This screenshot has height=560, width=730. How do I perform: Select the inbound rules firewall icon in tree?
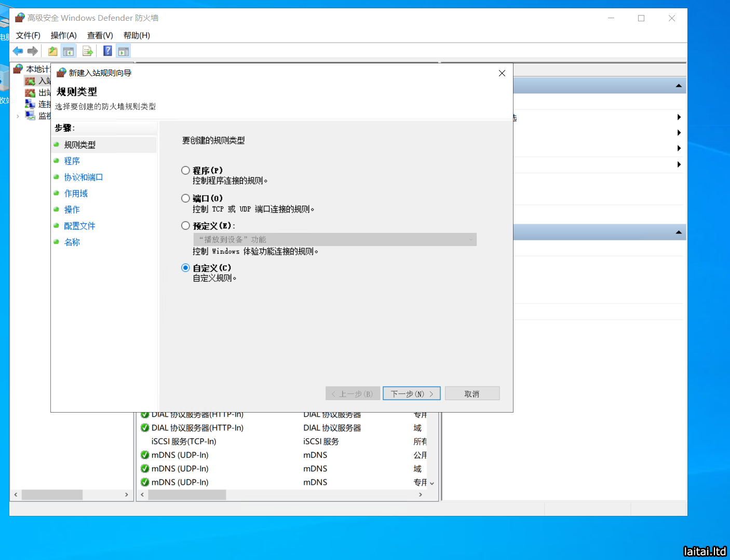[30, 81]
